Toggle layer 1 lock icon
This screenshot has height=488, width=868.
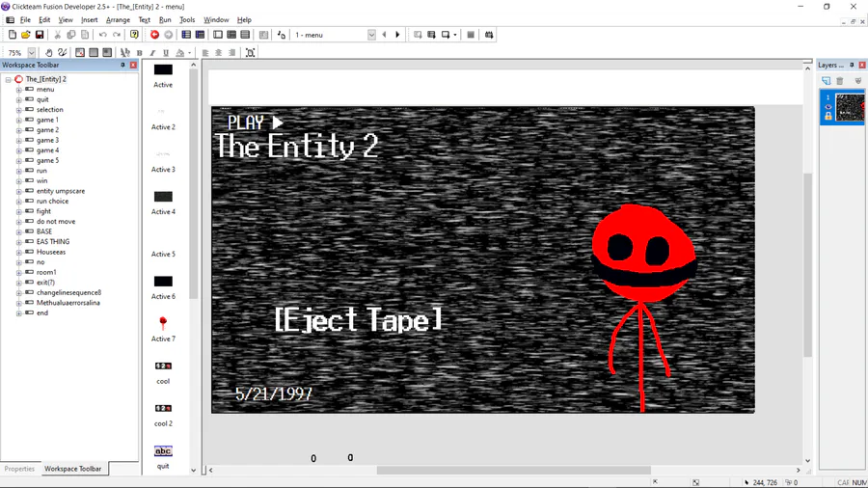click(x=828, y=116)
